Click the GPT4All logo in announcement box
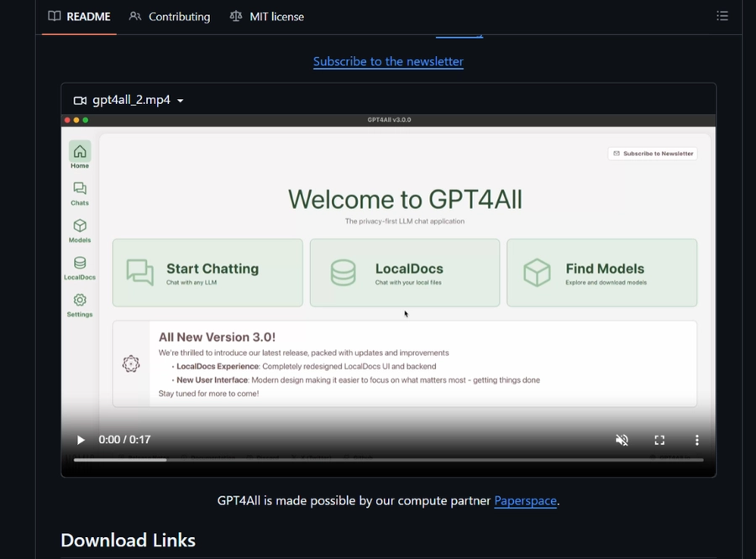This screenshot has height=559, width=756. (x=131, y=363)
